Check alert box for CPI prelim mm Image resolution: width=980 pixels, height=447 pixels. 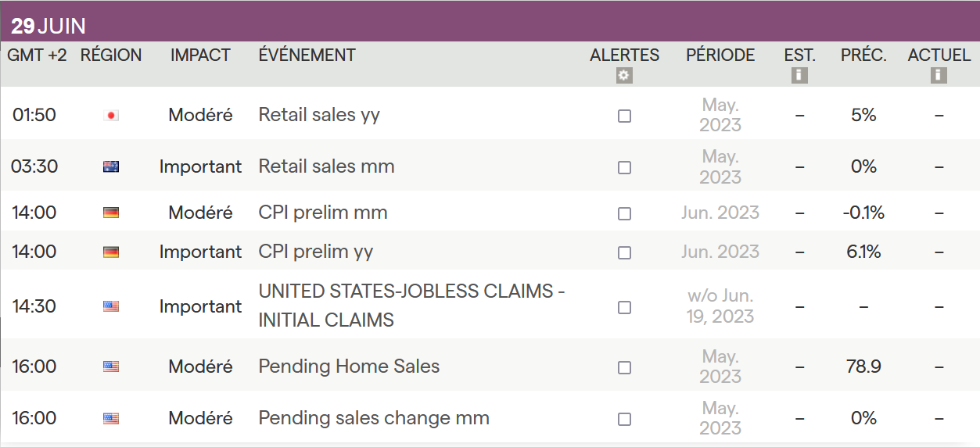coord(624,213)
